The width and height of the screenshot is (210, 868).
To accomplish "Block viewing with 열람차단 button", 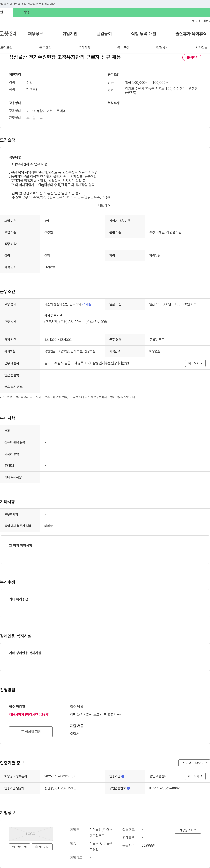I will (x=42, y=847).
